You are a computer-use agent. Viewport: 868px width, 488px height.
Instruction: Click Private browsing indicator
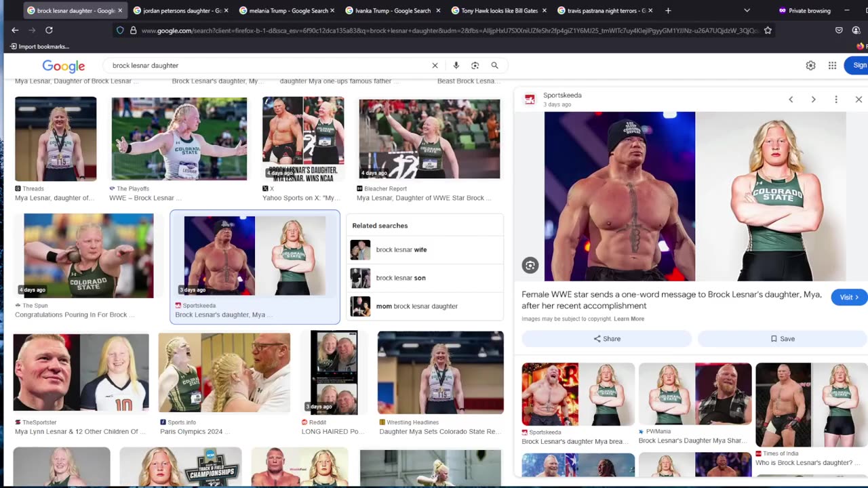click(x=805, y=10)
